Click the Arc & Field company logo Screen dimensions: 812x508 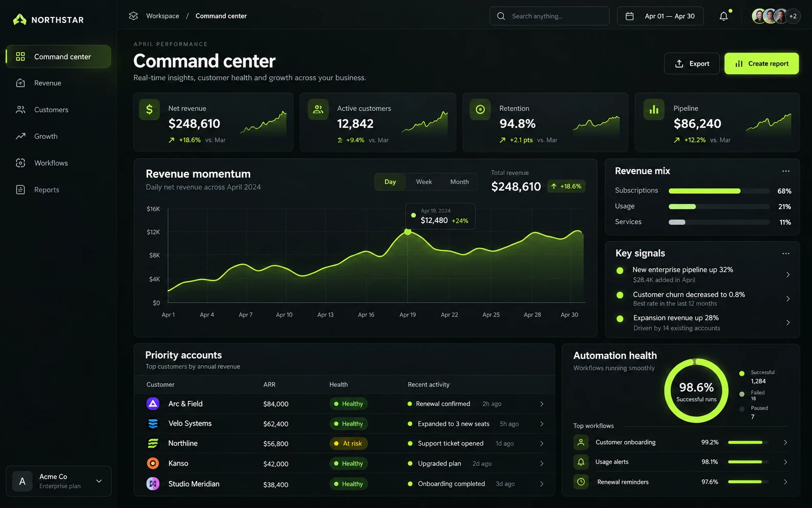click(153, 404)
